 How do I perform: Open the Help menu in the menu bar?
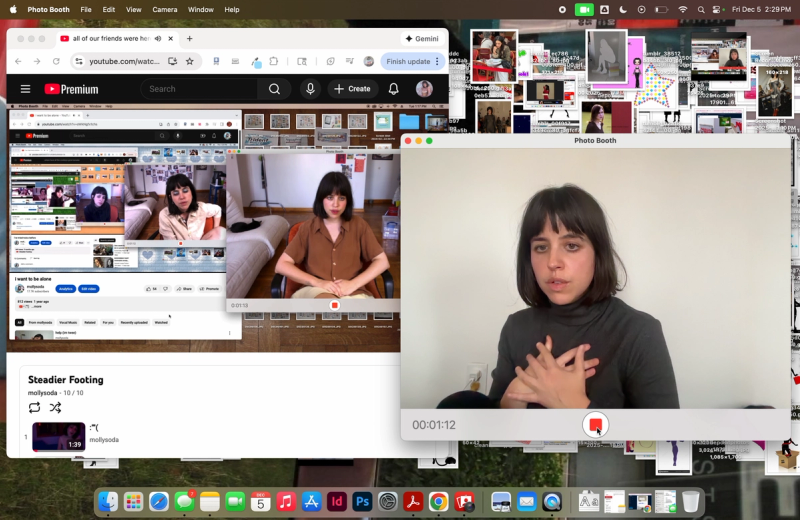tap(232, 9)
